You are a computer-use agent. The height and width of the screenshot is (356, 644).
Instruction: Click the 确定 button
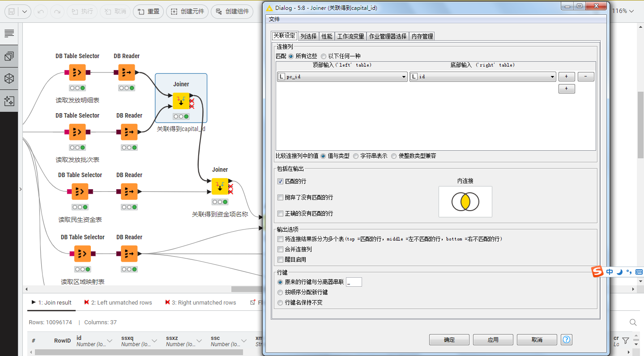point(449,340)
